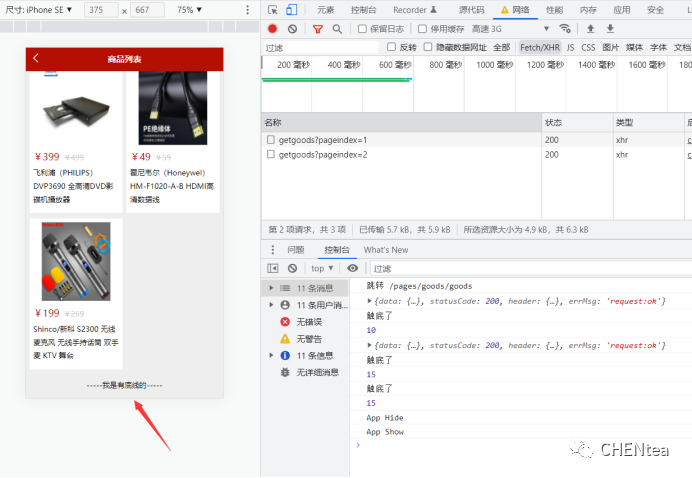Toggle the device toolbar icon
Screen dimensions: 692x478
292,10
